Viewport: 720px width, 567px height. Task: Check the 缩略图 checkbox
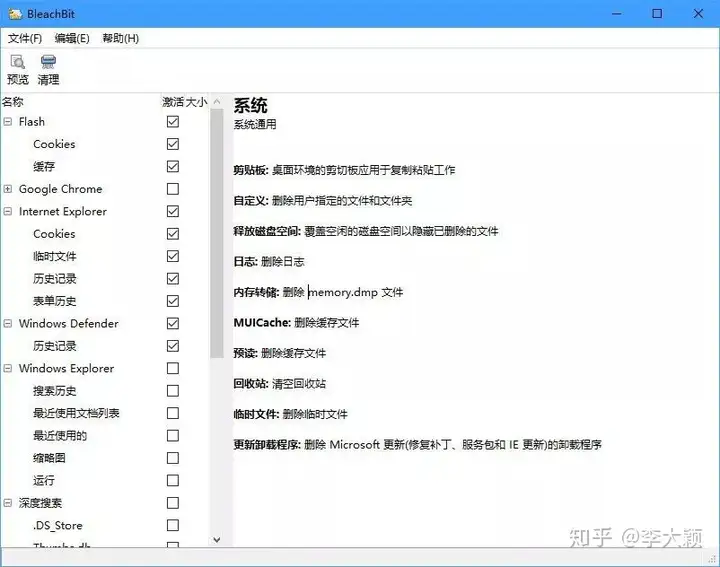click(x=173, y=458)
